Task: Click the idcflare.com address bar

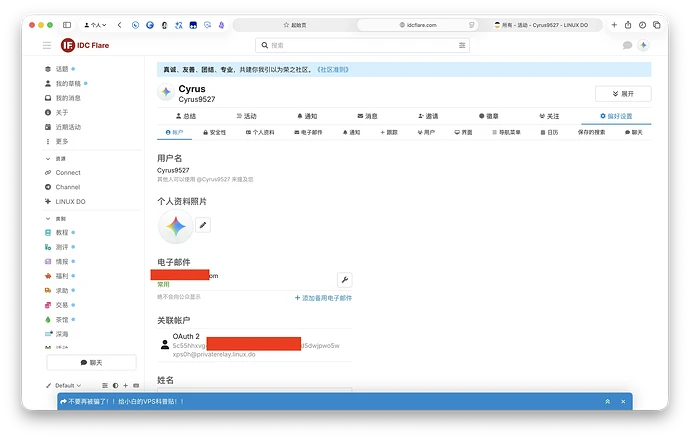Action: tap(418, 25)
